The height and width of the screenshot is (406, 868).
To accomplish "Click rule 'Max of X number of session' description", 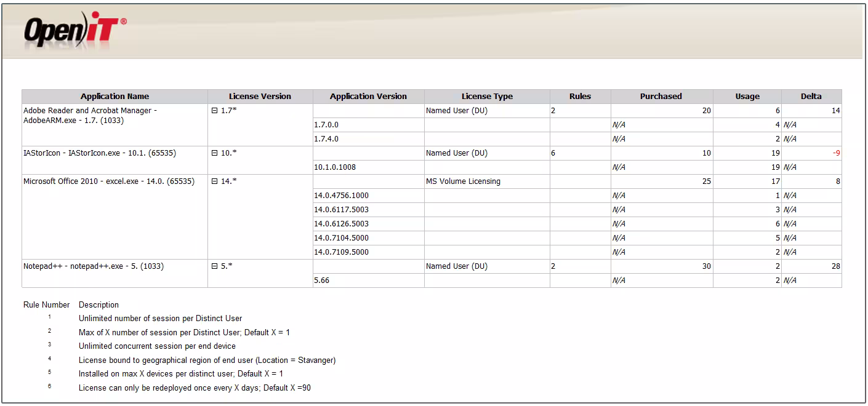I will pos(185,332).
